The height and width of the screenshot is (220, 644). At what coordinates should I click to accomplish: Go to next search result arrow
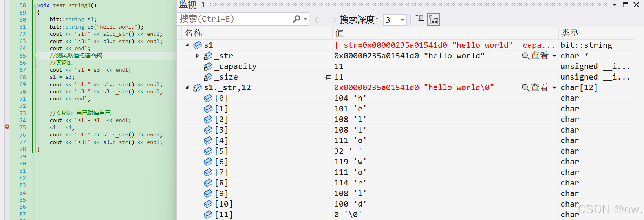pyautogui.click(x=332, y=20)
